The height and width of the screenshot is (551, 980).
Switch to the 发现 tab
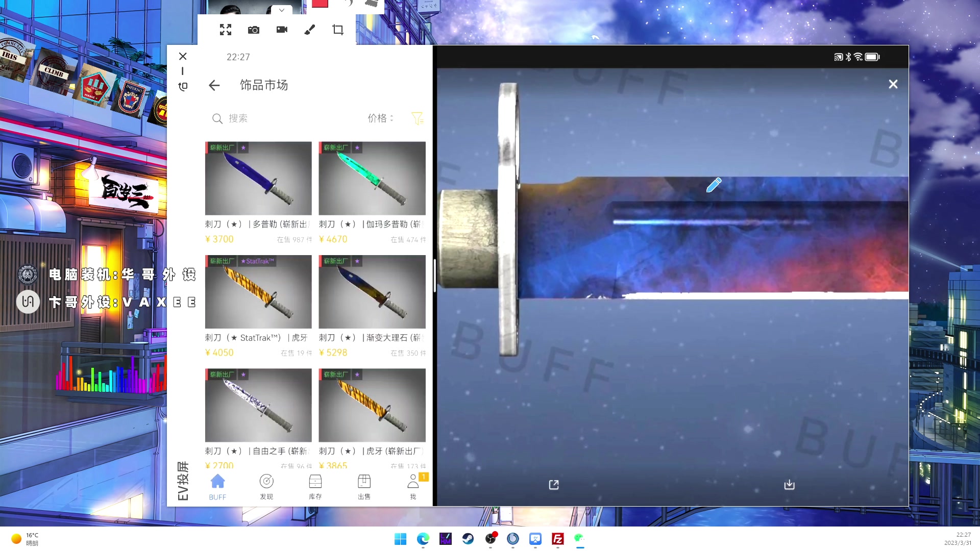click(266, 487)
